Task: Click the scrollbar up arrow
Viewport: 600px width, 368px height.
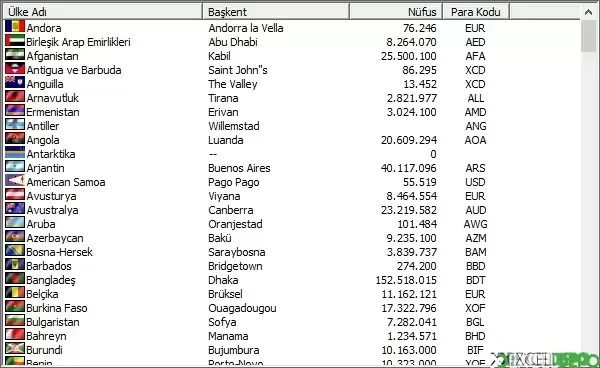Action: coord(588,12)
